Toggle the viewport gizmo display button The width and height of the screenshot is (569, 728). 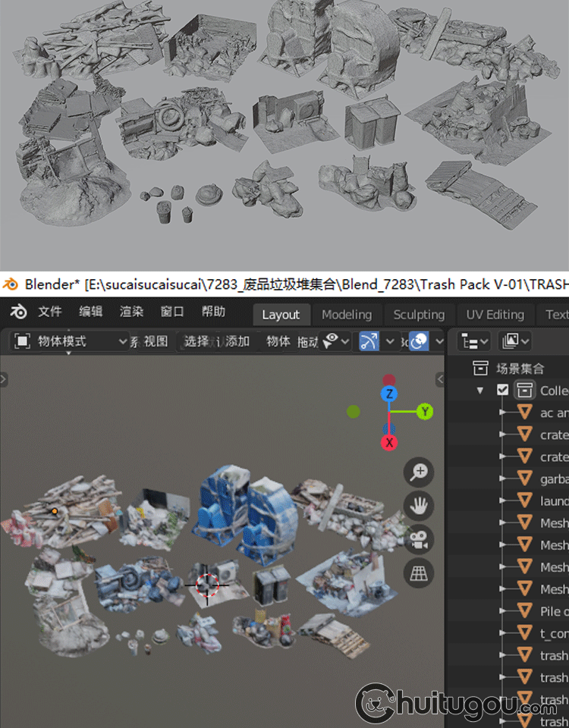click(x=369, y=341)
